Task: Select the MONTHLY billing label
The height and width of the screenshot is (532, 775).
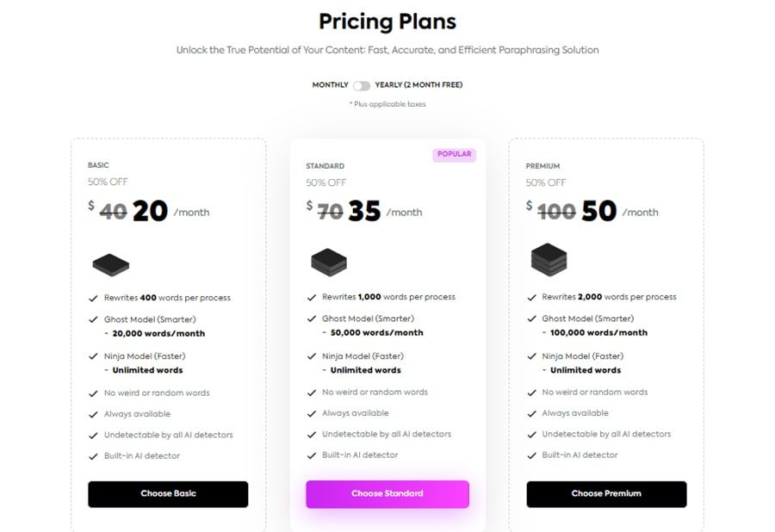Action: tap(330, 85)
